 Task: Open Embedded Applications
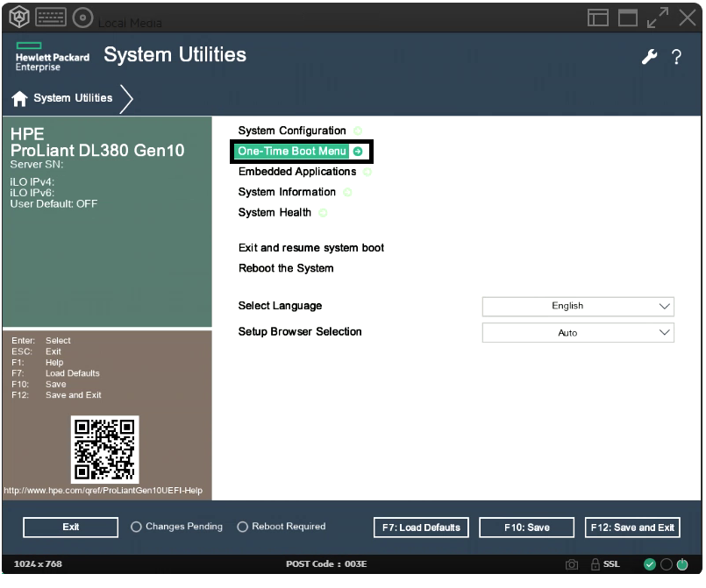coord(297,171)
